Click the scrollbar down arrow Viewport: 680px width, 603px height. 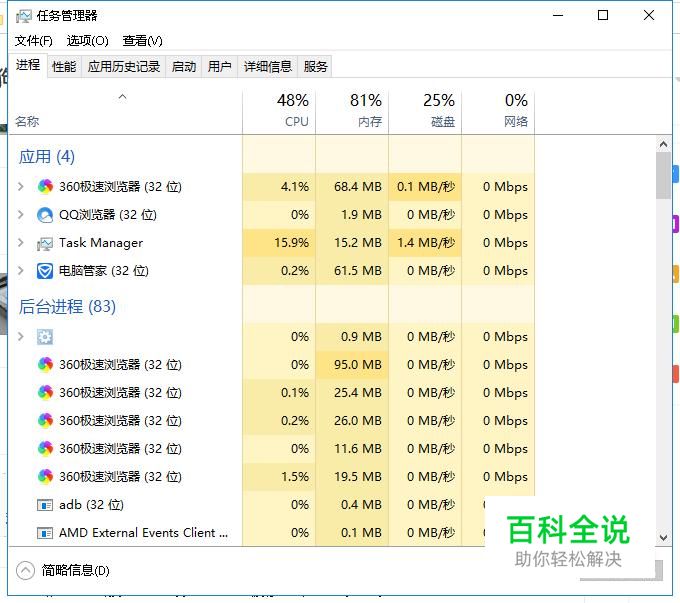pyautogui.click(x=663, y=537)
